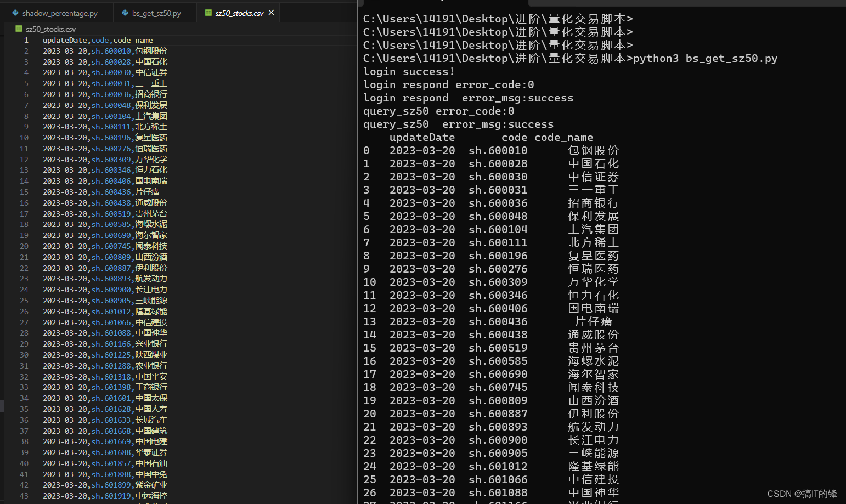Click the CSV row with 万华化学
The height and width of the screenshot is (504, 846).
(105, 160)
